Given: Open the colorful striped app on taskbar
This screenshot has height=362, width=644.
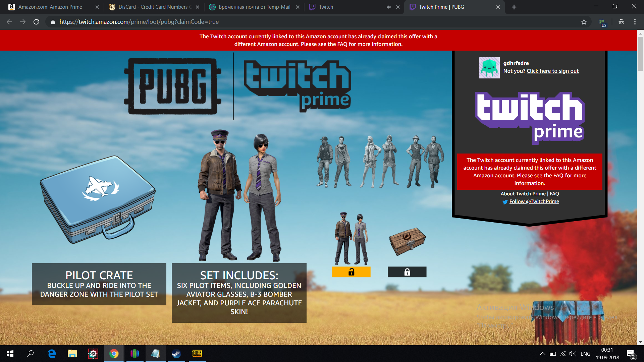Looking at the screenshot, I should [135, 354].
